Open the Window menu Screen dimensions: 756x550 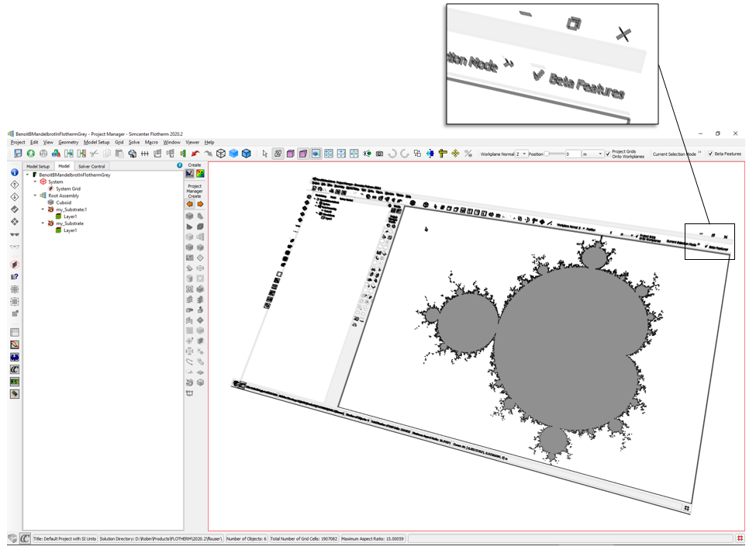tap(171, 142)
